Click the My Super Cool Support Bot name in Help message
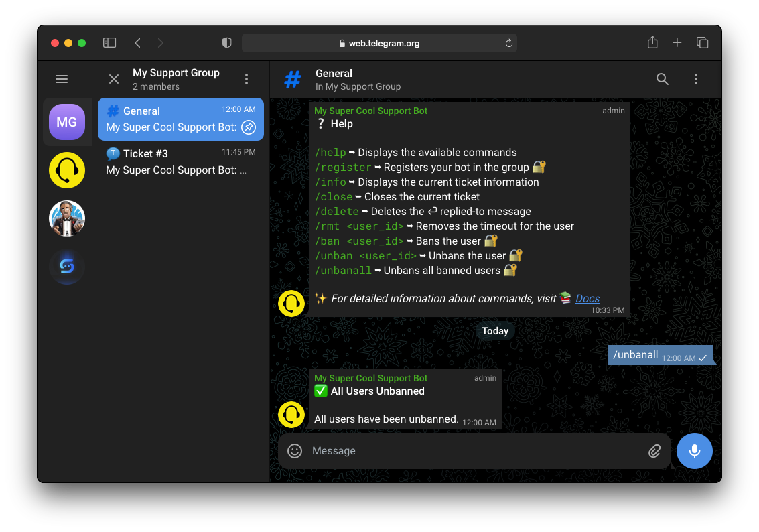The height and width of the screenshot is (532, 759). click(x=370, y=111)
